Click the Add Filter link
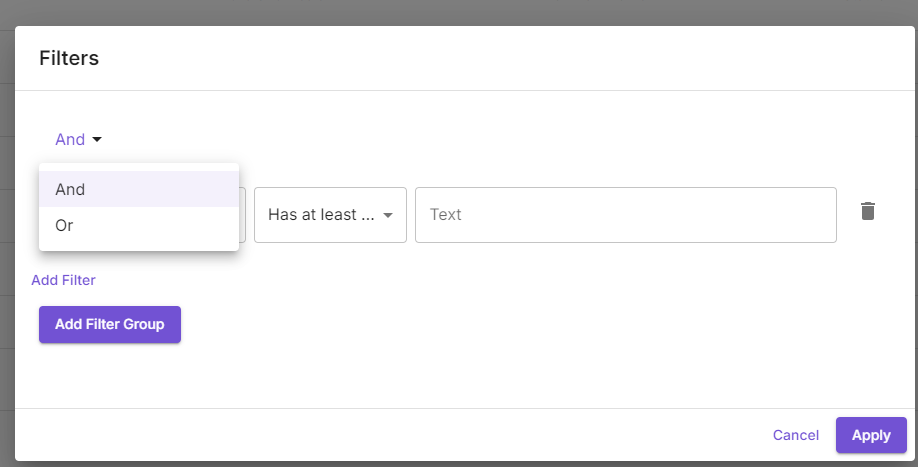Image resolution: width=918 pixels, height=467 pixels. pyautogui.click(x=63, y=280)
